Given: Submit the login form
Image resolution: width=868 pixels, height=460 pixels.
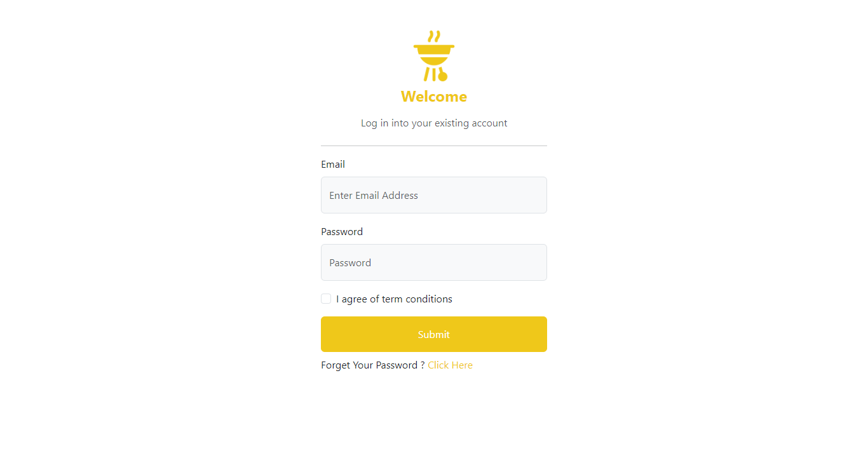Looking at the screenshot, I should (x=434, y=334).
